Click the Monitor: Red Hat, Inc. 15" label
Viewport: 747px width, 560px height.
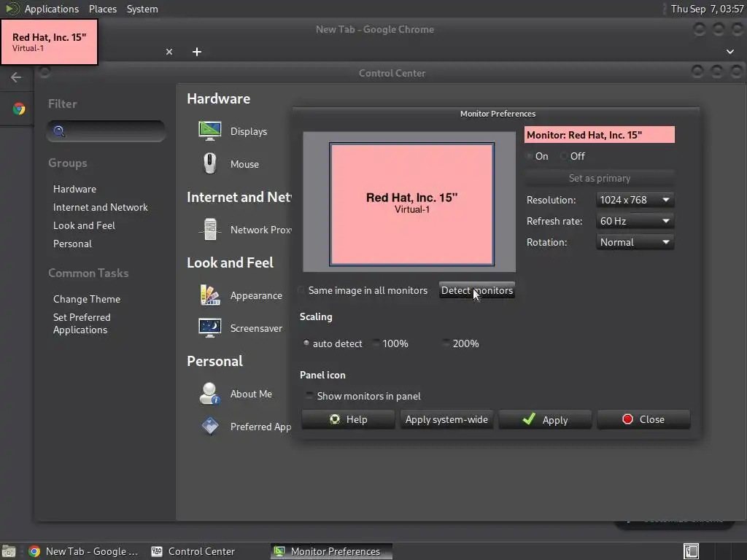[x=600, y=135]
